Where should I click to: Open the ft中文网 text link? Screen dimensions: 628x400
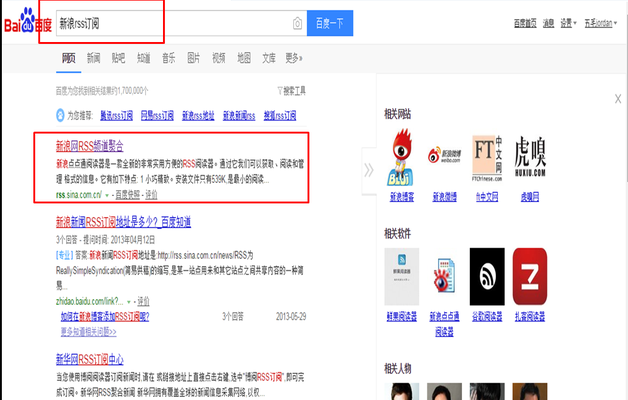[487, 197]
